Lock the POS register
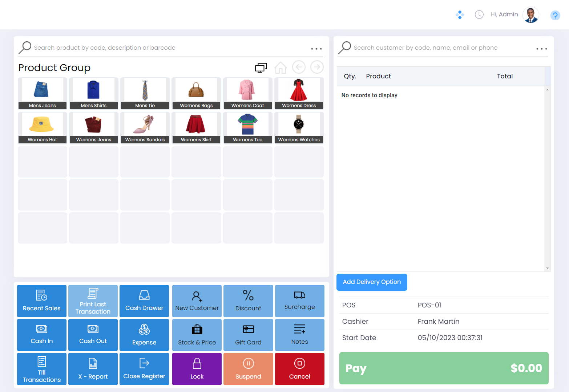Screen dimensions: 569x392 click(x=197, y=369)
